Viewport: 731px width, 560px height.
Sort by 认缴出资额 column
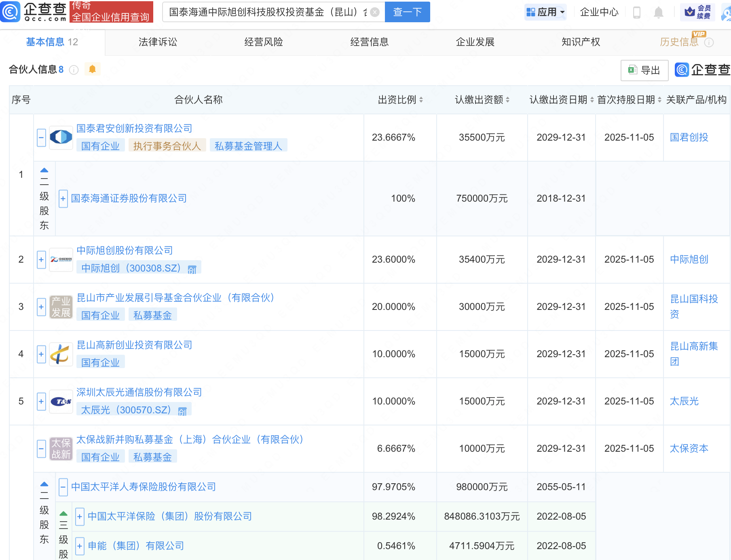[x=507, y=100]
